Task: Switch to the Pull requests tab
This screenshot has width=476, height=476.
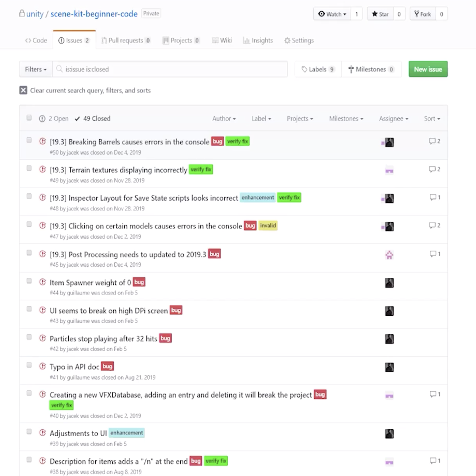Action: 125,40
